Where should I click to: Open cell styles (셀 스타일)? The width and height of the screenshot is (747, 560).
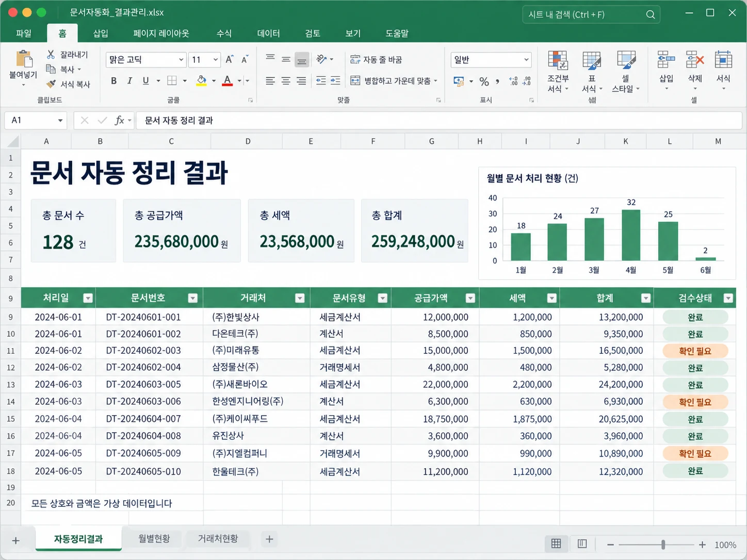click(x=626, y=72)
